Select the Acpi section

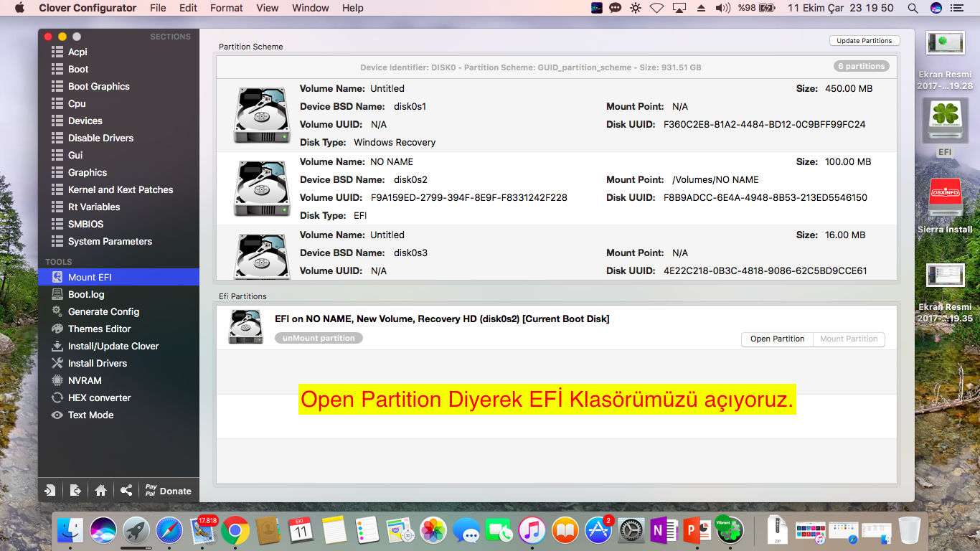click(x=77, y=52)
